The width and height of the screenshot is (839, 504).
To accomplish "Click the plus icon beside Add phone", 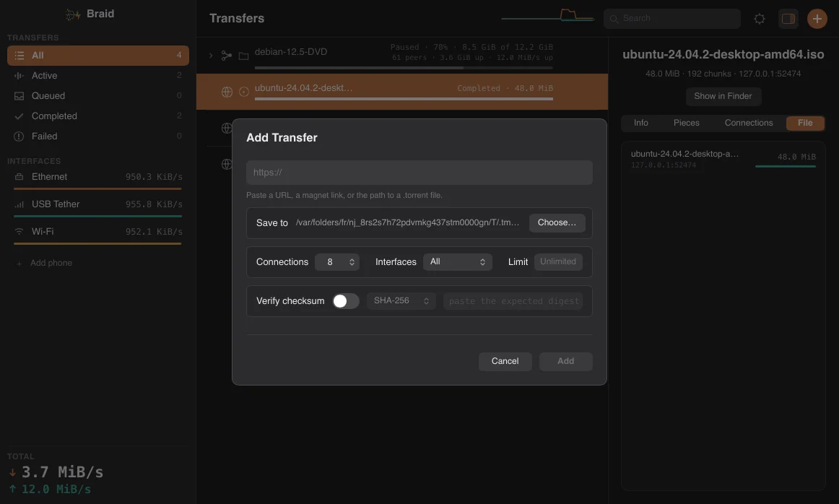I will [x=19, y=264].
